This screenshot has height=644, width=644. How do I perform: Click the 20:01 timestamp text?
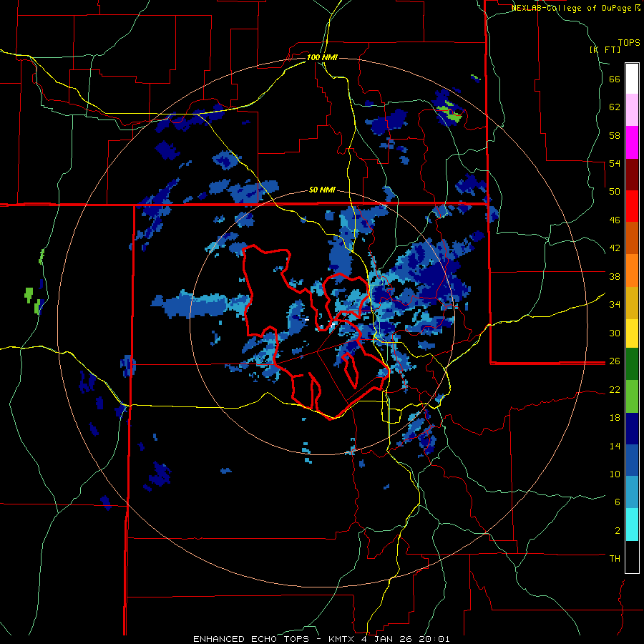click(x=434, y=639)
